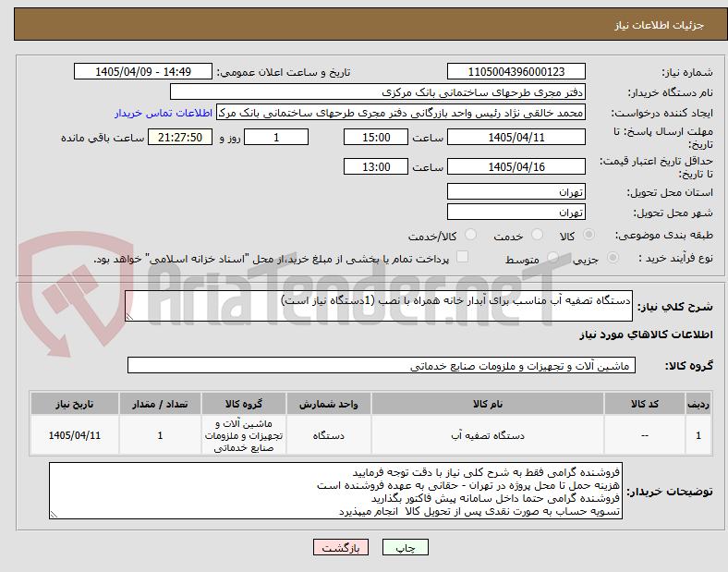Click the شرح کلی نیاز description textarea
Image resolution: width=728 pixels, height=572 pixels.
379,306
